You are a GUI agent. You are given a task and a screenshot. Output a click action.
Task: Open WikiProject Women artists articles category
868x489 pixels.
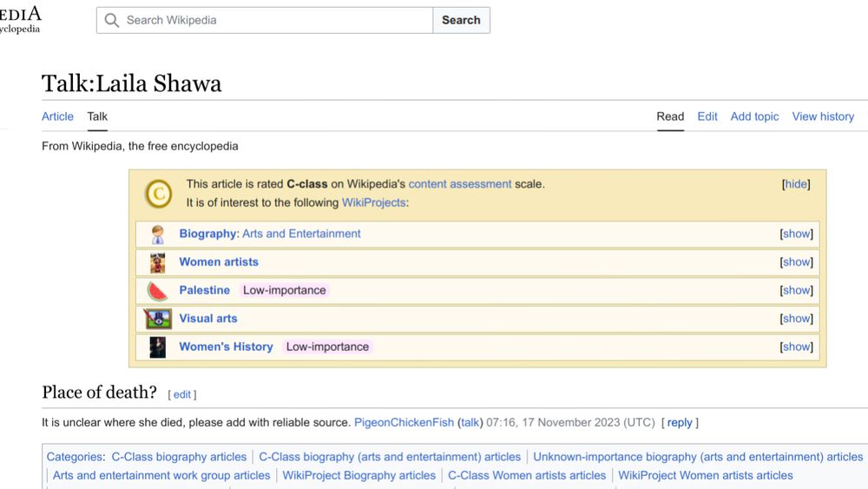[x=705, y=476]
